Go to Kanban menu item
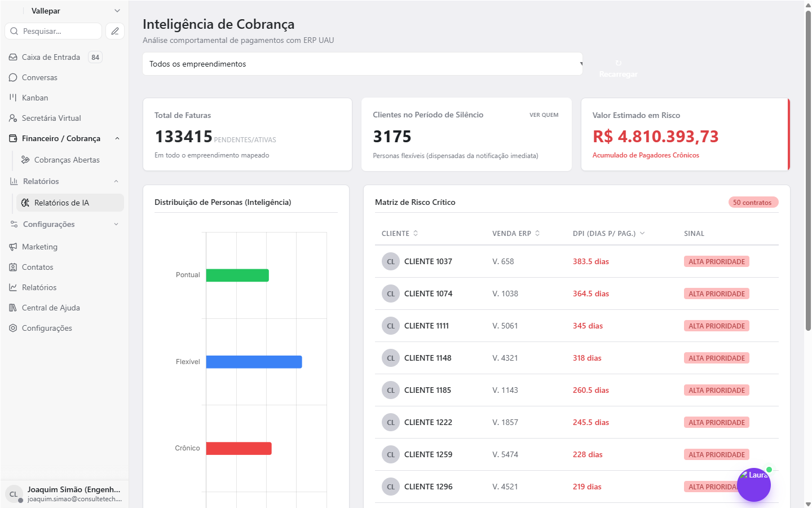Viewport: 812px width, 508px height. click(x=35, y=98)
